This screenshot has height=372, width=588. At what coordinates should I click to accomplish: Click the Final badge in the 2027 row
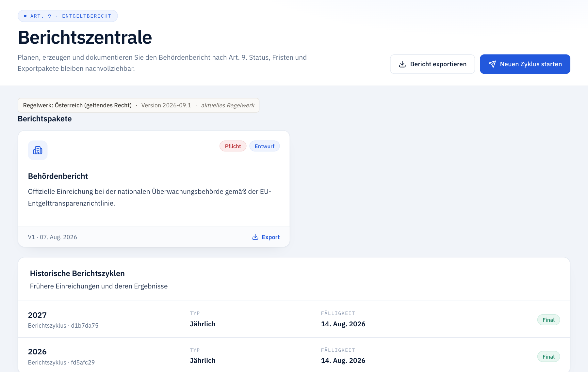(x=548, y=320)
